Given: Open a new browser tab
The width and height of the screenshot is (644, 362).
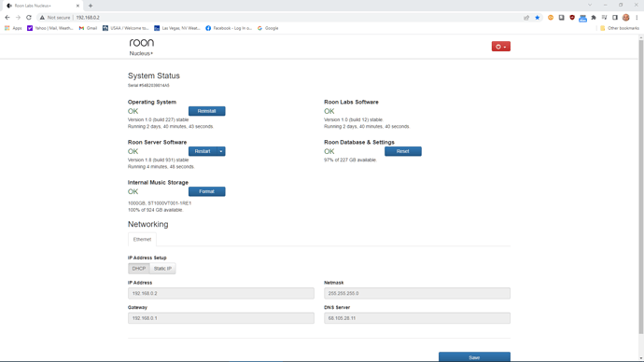Looking at the screenshot, I should point(91,6).
